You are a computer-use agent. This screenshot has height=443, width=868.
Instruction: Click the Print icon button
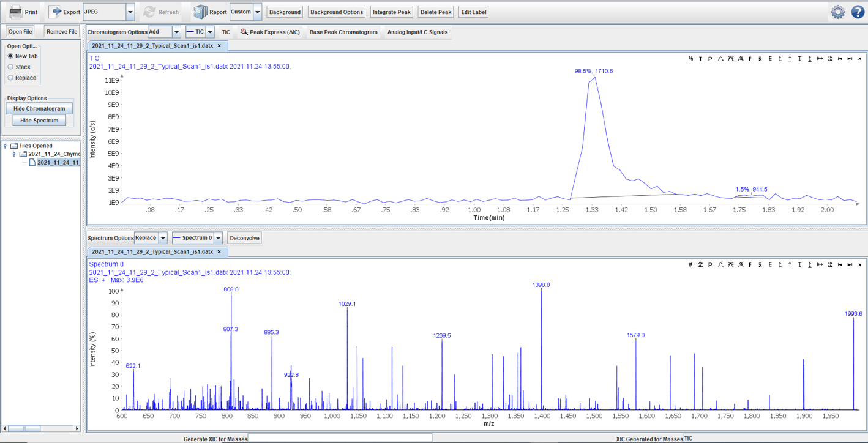[x=15, y=12]
